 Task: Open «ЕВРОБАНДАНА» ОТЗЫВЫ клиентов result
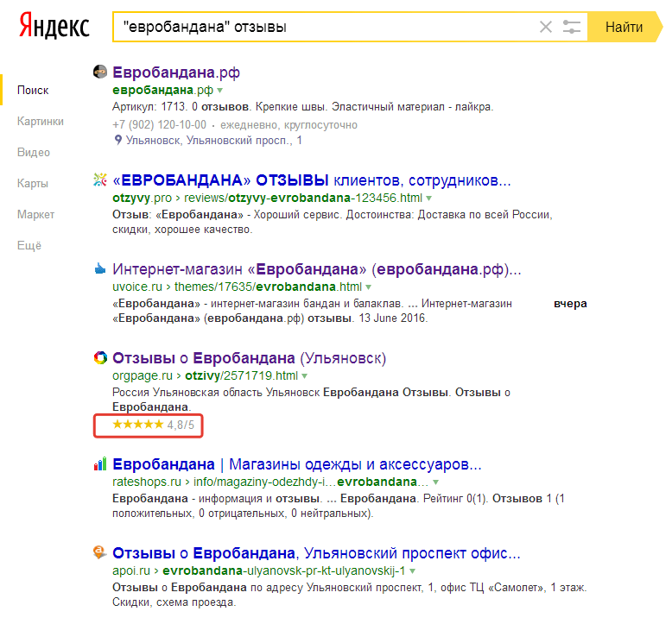pyautogui.click(x=312, y=180)
